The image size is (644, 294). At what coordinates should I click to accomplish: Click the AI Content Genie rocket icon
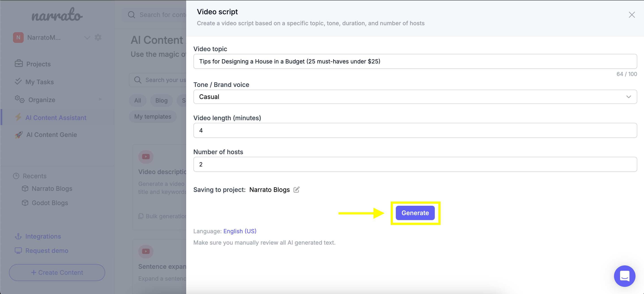(x=19, y=135)
